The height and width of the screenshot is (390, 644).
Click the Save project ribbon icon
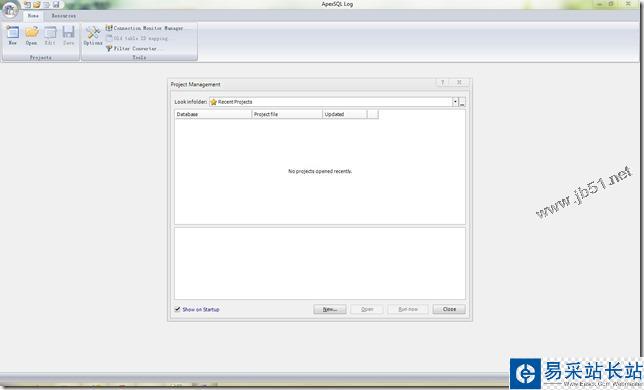click(x=69, y=35)
